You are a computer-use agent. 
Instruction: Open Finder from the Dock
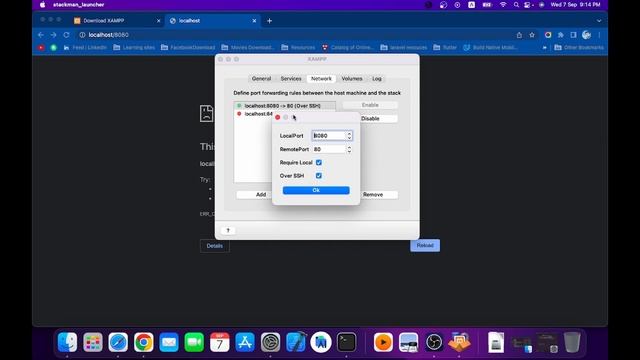pos(67,342)
